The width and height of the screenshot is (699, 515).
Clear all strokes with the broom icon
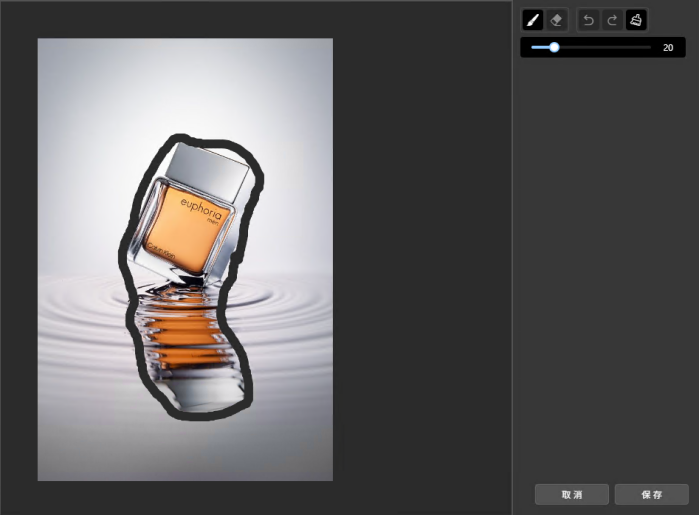click(636, 20)
